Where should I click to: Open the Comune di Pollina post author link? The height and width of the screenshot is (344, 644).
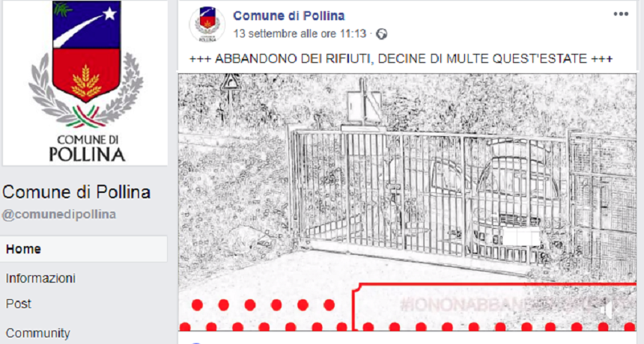[289, 16]
